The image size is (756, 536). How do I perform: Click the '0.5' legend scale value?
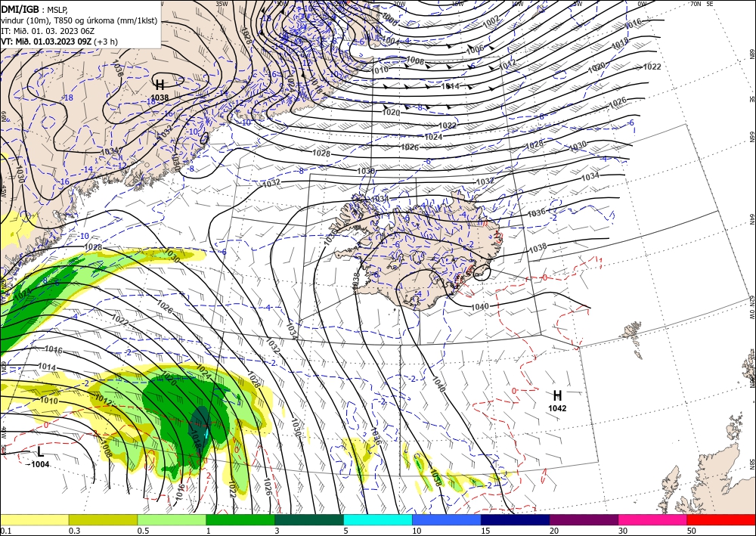pyautogui.click(x=142, y=531)
